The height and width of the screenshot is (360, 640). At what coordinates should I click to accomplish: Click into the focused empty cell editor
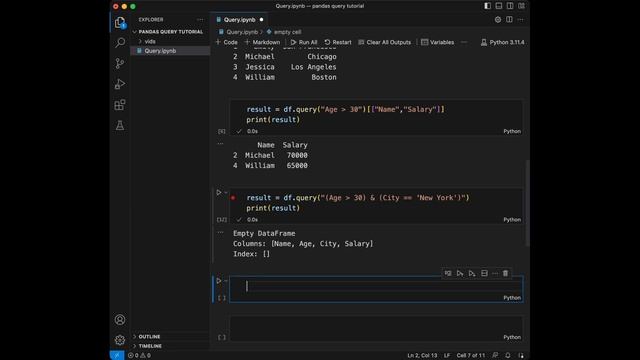coord(376,286)
